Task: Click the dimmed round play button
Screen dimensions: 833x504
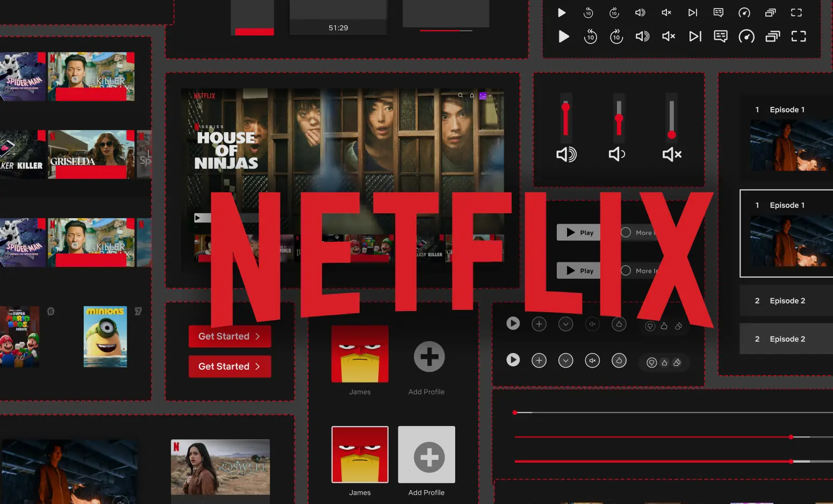Action: click(513, 323)
